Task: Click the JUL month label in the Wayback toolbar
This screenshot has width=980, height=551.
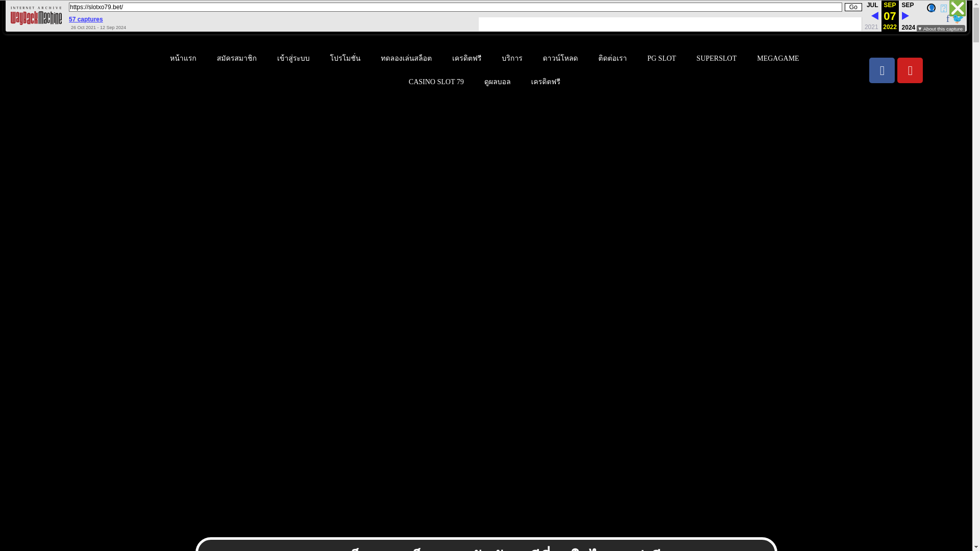Action: 872,5
